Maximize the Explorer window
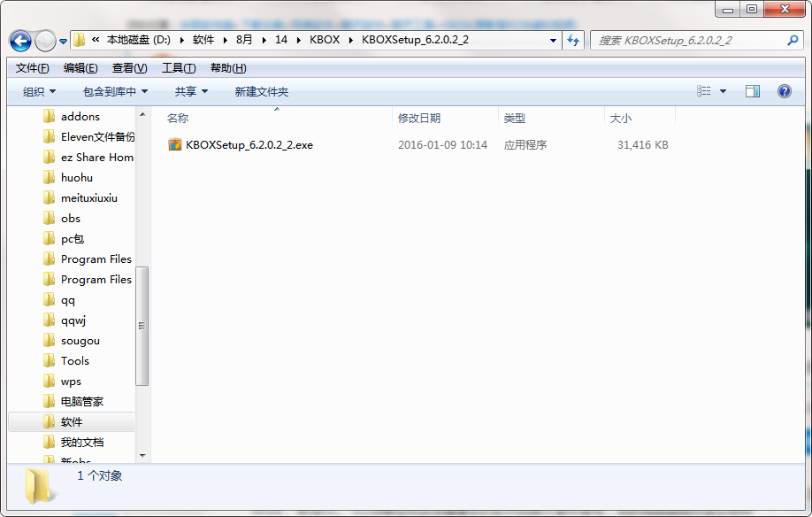The height and width of the screenshot is (517, 812). click(752, 10)
